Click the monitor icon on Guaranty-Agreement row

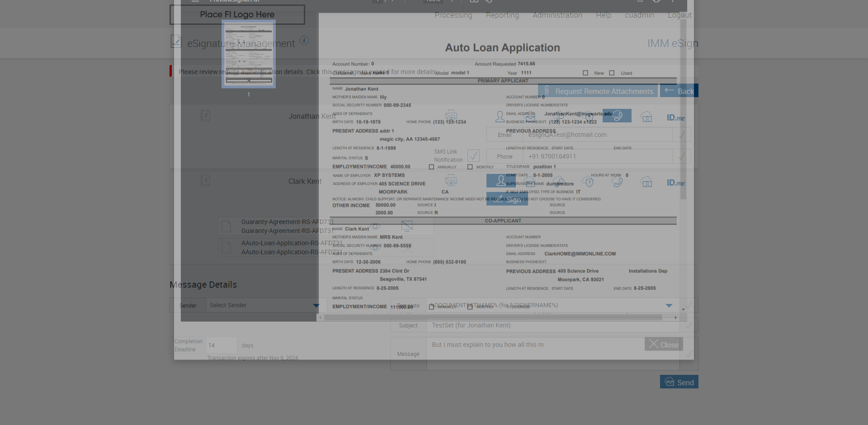pyautogui.click(x=407, y=226)
